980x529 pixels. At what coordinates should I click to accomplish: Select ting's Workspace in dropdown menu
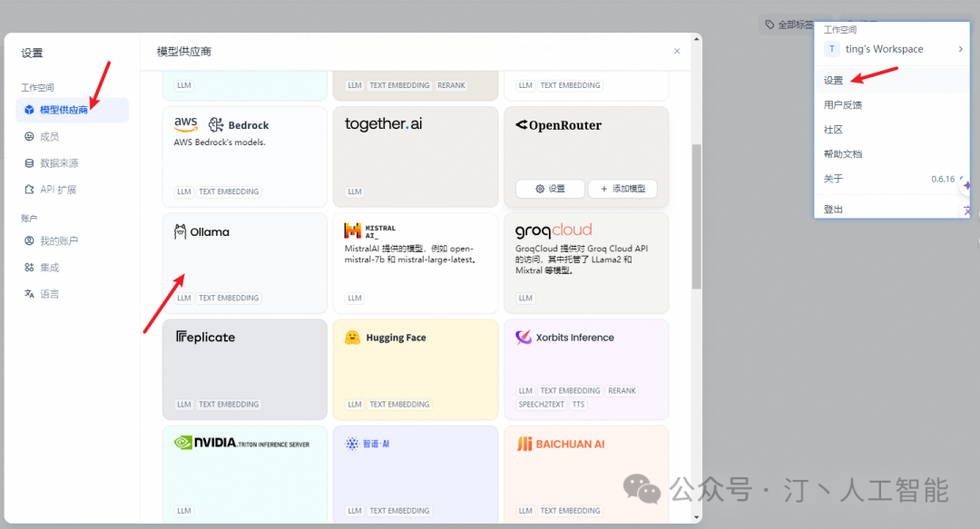pos(892,49)
